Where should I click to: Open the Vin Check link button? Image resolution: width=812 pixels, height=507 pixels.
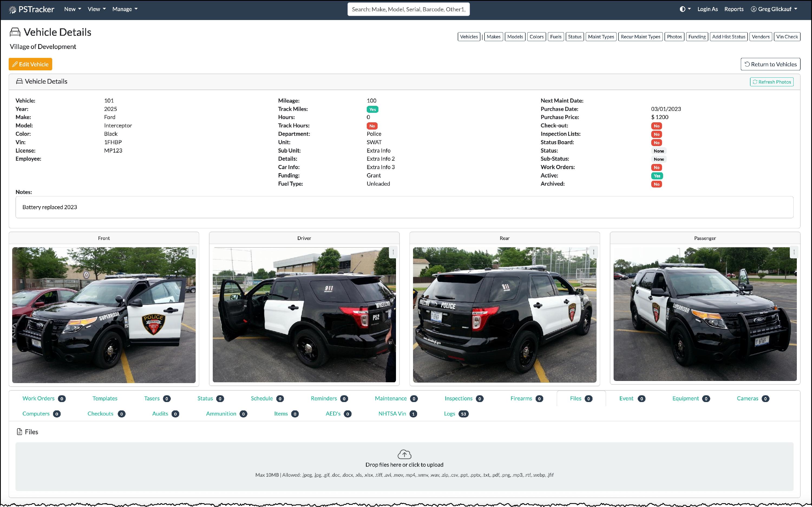tap(787, 37)
